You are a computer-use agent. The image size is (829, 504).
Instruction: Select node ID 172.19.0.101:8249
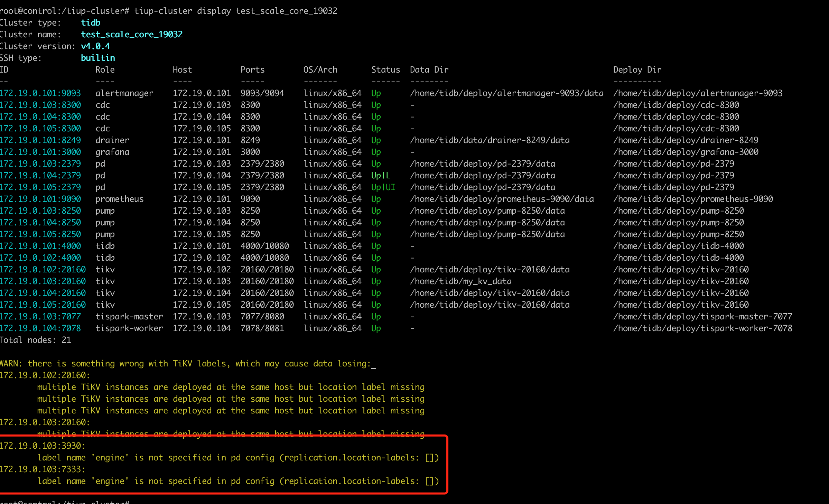[x=40, y=140]
